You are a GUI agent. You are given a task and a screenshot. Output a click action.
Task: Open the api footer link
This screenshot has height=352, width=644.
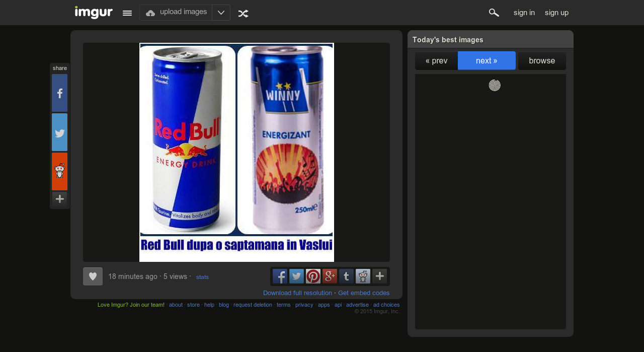click(x=338, y=305)
